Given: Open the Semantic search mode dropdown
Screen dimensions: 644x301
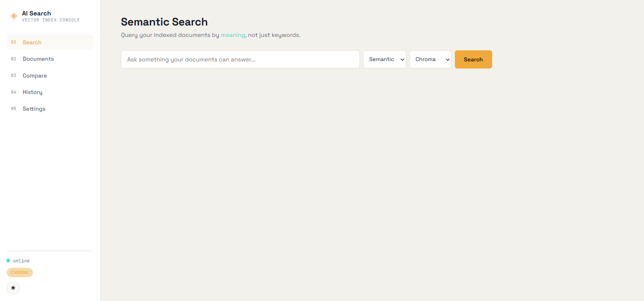Looking at the screenshot, I should (385, 59).
